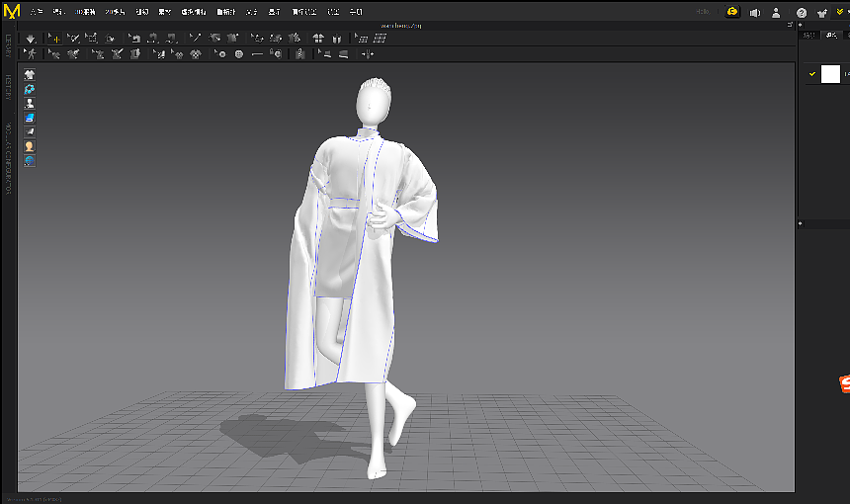Image resolution: width=850 pixels, height=504 pixels.
Task: Click the blue garment render style icon
Action: [30, 118]
